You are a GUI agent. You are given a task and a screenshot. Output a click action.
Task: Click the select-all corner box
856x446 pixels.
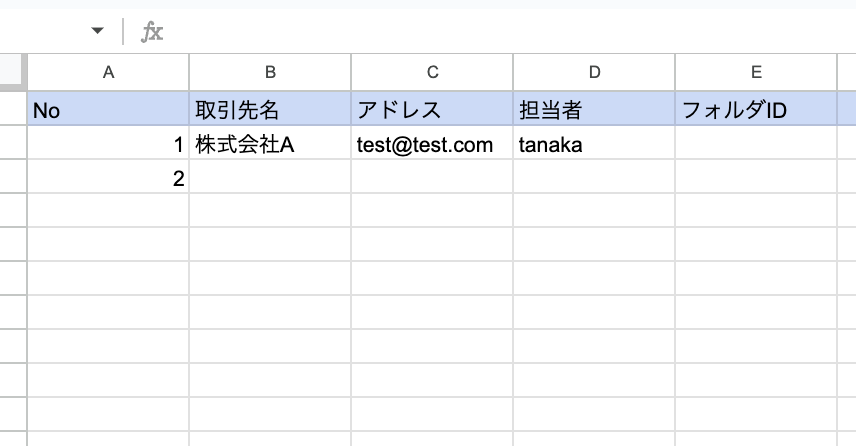coord(13,71)
